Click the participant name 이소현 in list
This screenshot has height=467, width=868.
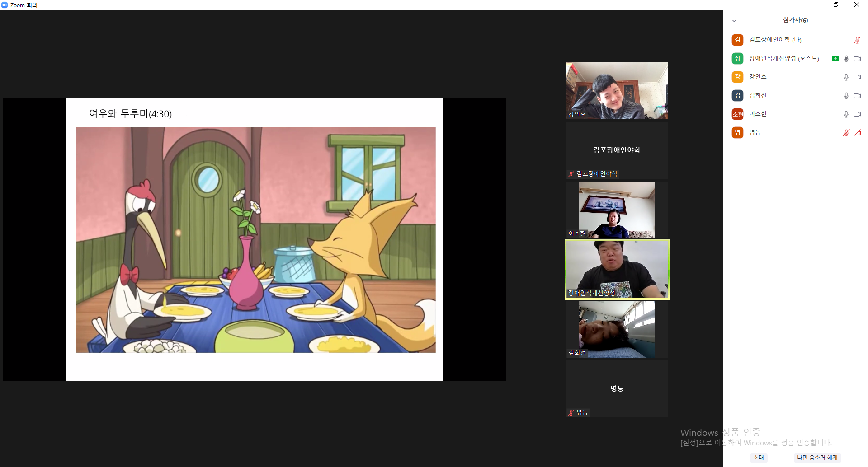pos(758,114)
